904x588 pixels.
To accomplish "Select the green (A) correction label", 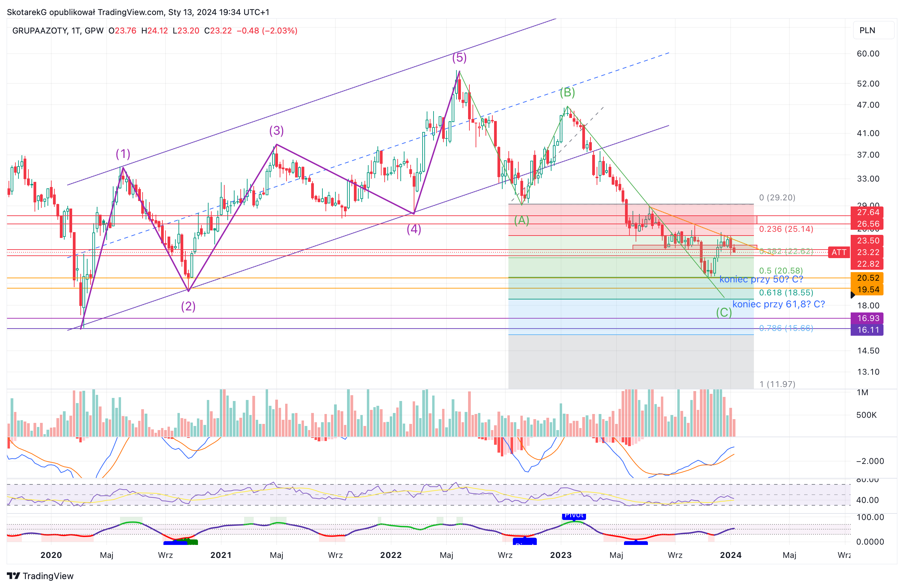I will [x=521, y=220].
